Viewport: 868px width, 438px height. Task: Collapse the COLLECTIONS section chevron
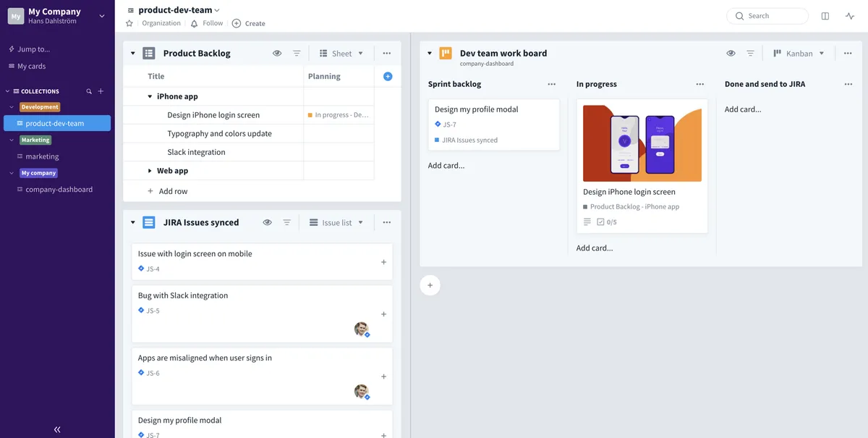coord(7,91)
